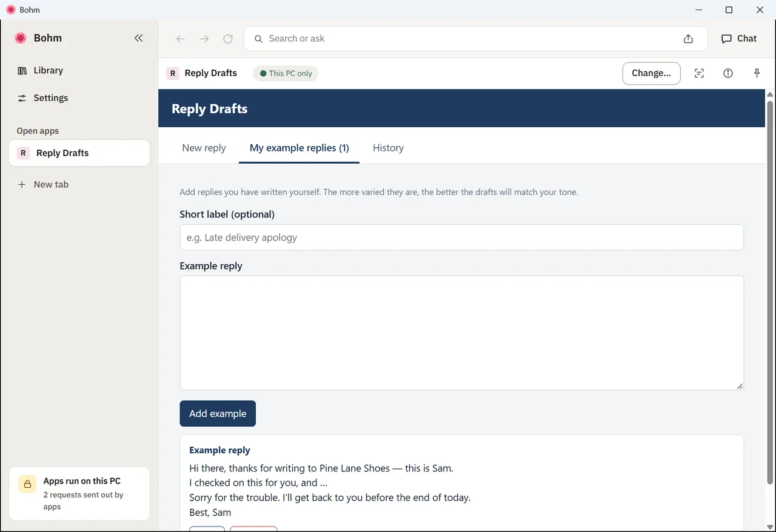Click the "Short label (optional)" label
The width and height of the screenshot is (776, 532).
pos(227,214)
